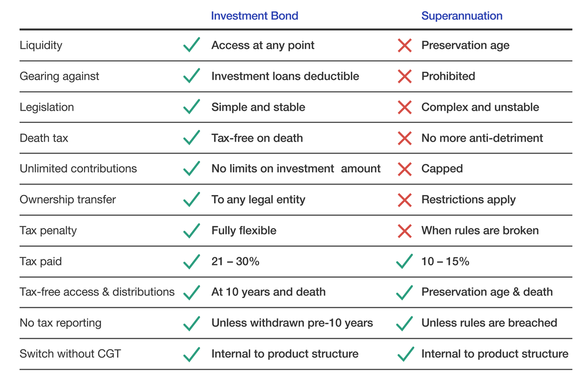
Task: Open the Superannuation column heading
Action: [462, 16]
